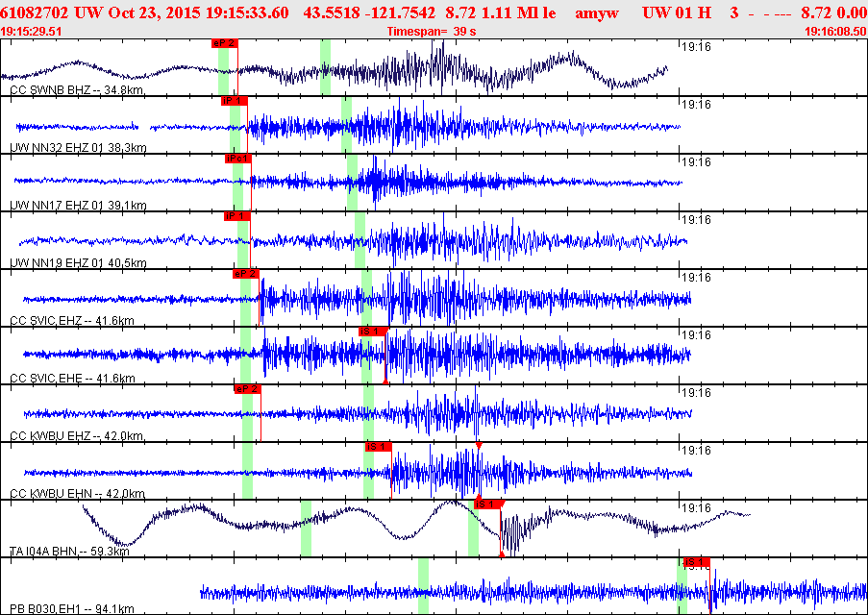Viewport: 868px width, 615px height.
Task: Pick the eP 2 flag on SVIC EHZ trace
Action: click(x=246, y=274)
